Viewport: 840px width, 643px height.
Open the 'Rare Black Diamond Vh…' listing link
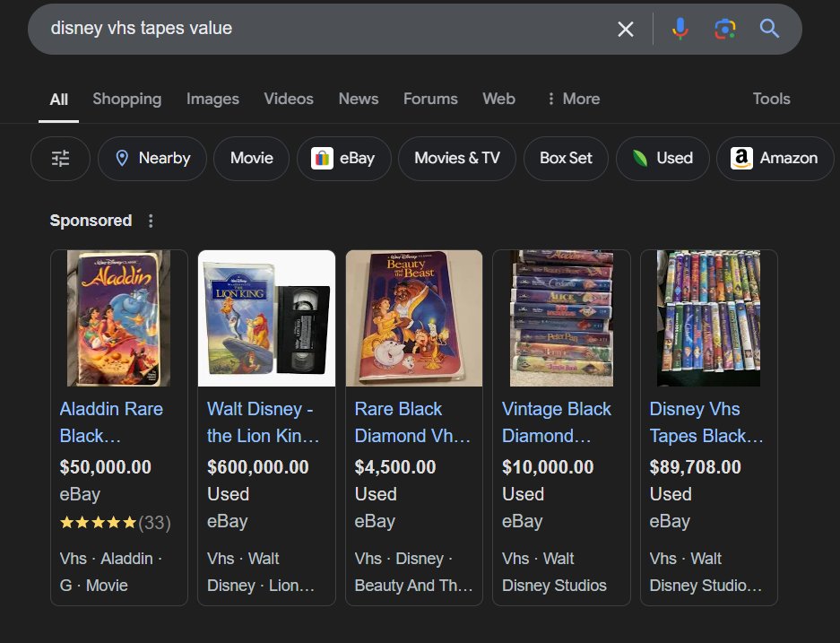tap(412, 422)
